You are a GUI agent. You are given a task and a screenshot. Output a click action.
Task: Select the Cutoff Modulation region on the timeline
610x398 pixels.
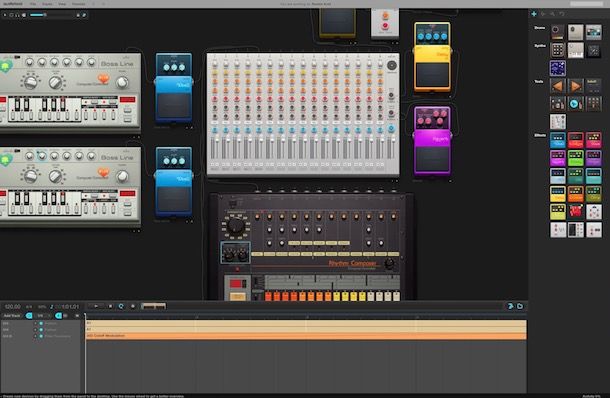306,336
